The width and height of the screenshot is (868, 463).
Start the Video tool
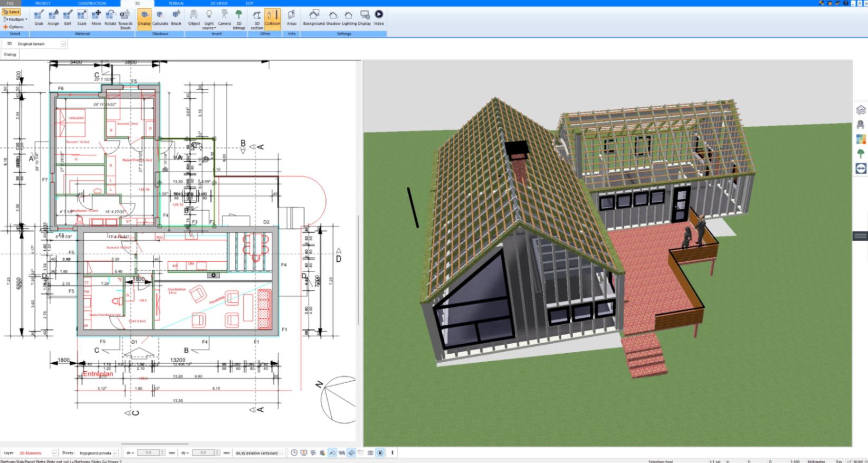(379, 17)
